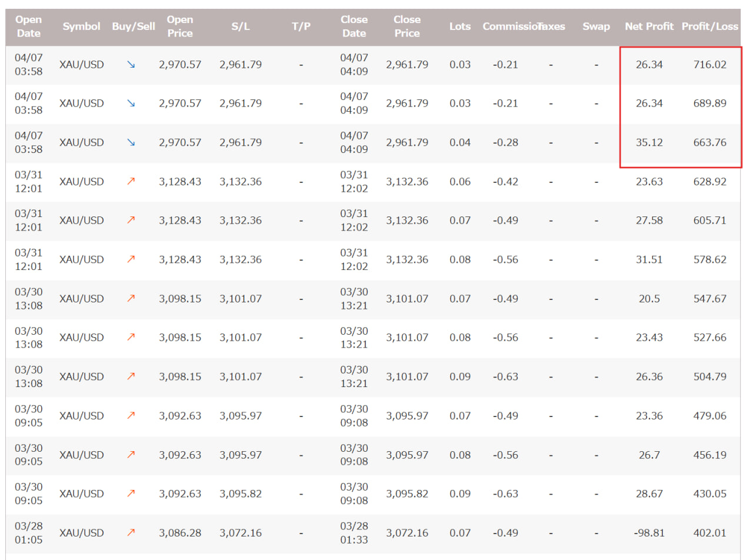
Task: Select the buy arrow in the 479.06 row
Action: [x=131, y=415]
